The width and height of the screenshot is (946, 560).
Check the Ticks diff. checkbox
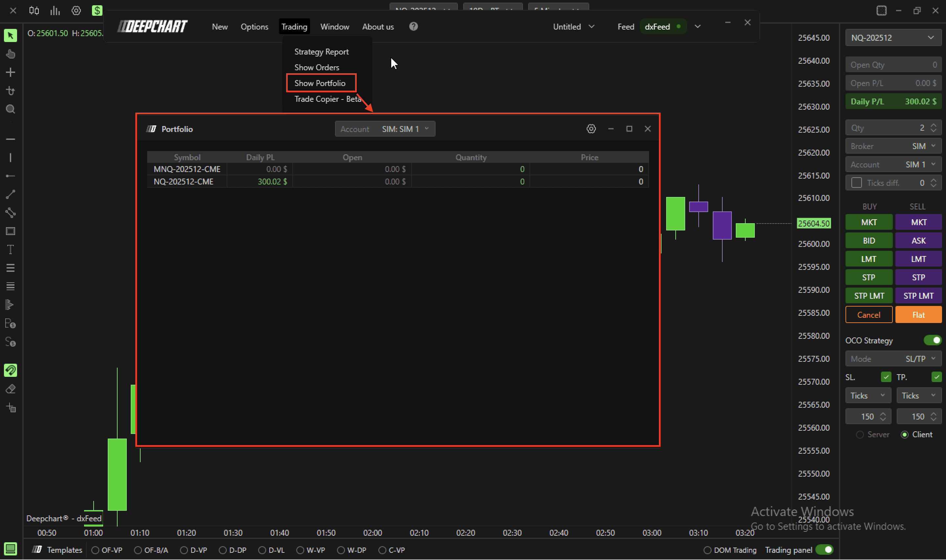click(x=857, y=183)
